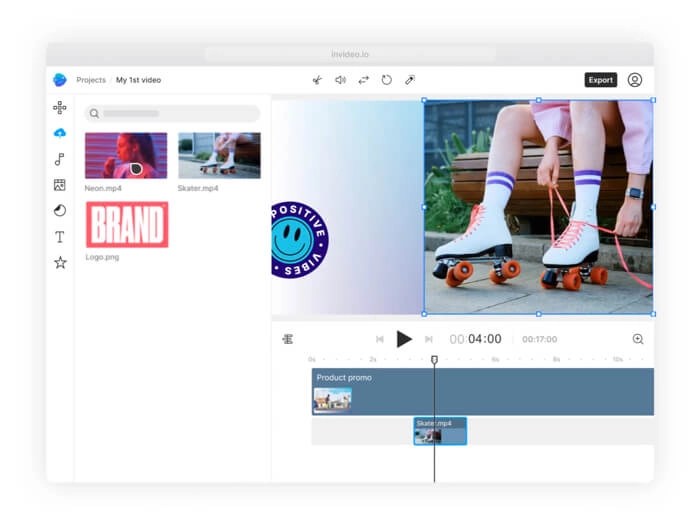Open the user account profile icon

click(x=635, y=80)
